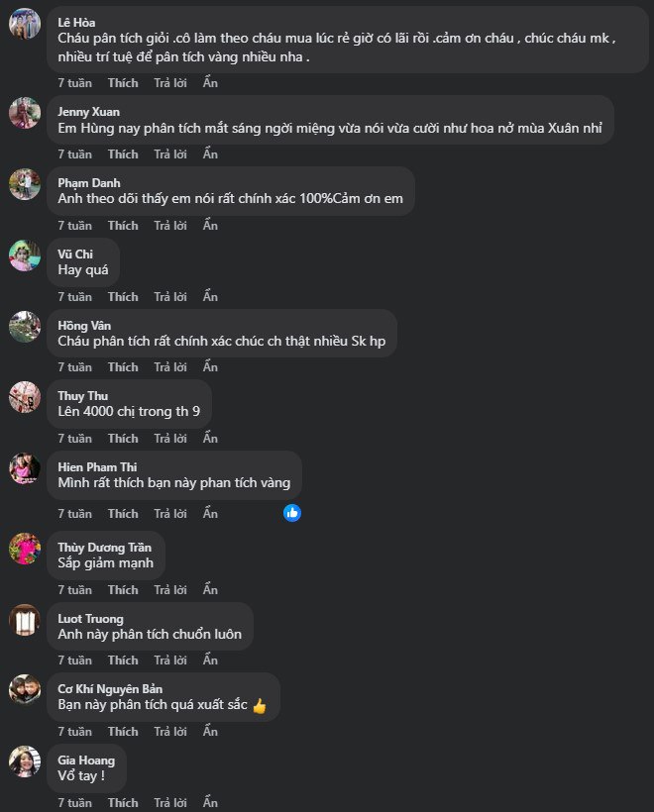654x812 pixels.
Task: Open Hien Pham Thi's profile name link
Action: pos(97,467)
